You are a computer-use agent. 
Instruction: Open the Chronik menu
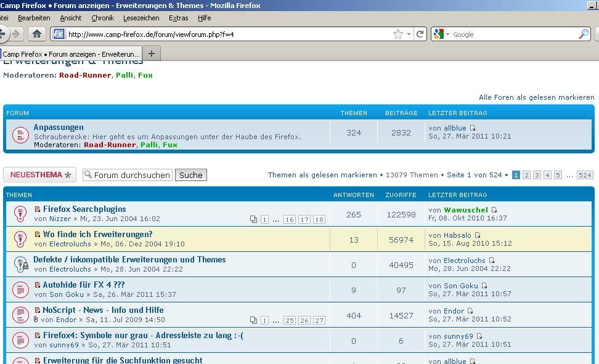[x=102, y=18]
